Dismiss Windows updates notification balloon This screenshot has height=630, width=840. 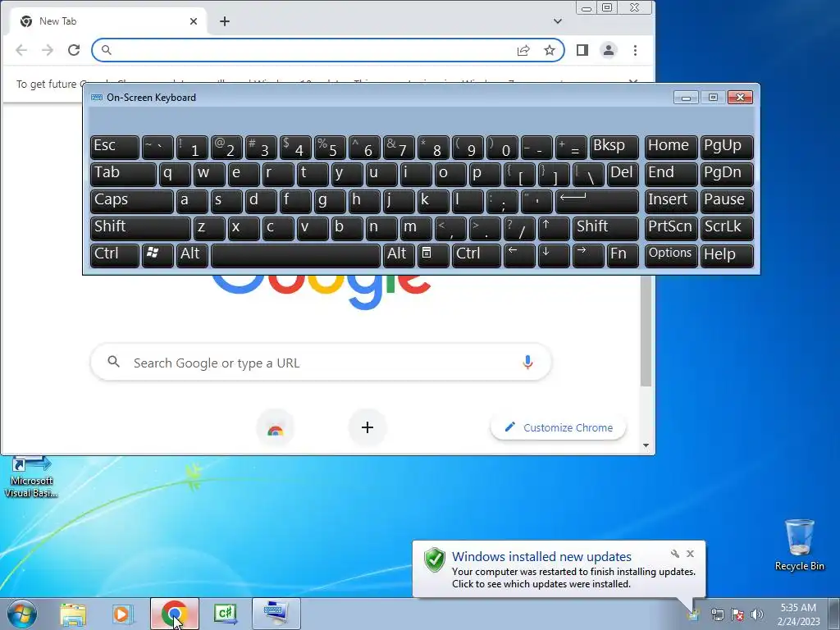pyautogui.click(x=690, y=554)
